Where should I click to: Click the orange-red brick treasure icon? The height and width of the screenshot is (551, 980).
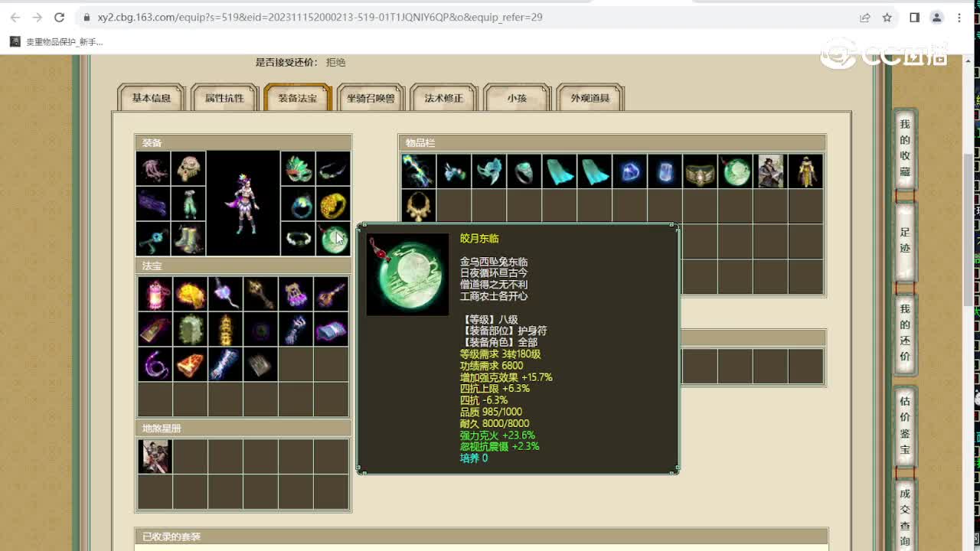click(190, 364)
